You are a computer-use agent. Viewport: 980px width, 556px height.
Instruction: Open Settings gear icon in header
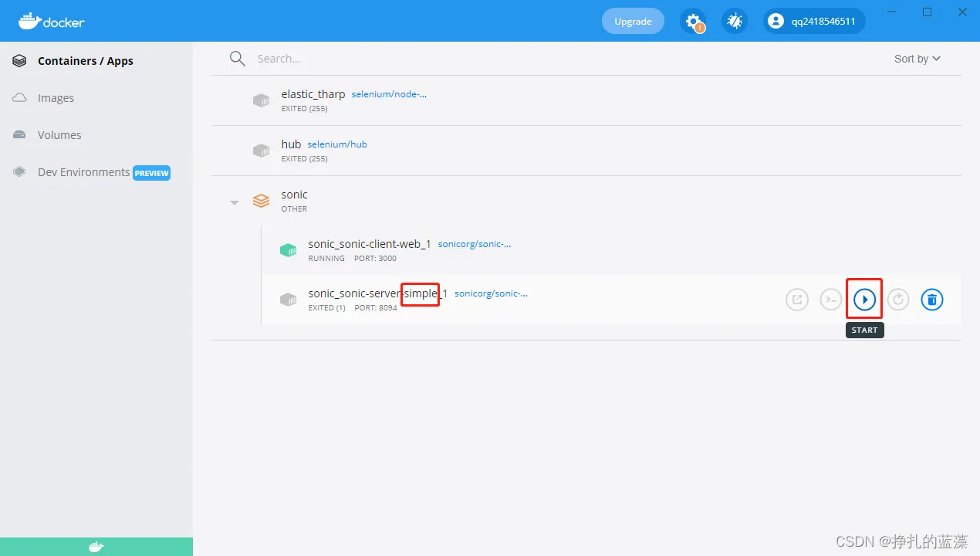tap(693, 22)
